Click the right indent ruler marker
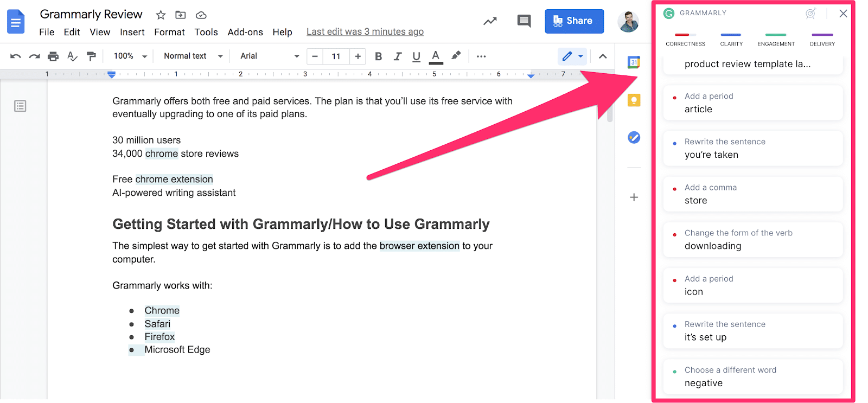 click(531, 75)
